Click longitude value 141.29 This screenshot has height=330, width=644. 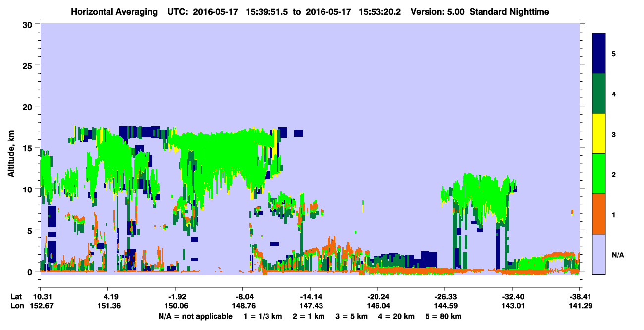click(580, 306)
